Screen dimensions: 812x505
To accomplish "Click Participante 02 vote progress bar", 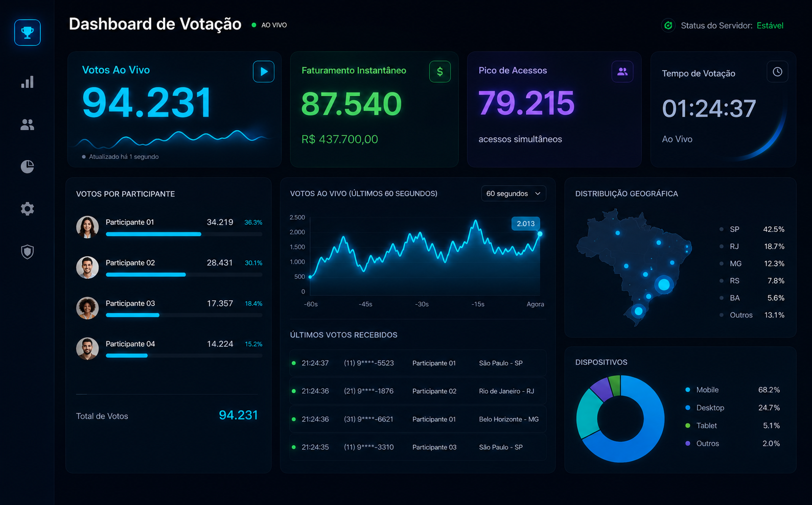I will coord(184,275).
